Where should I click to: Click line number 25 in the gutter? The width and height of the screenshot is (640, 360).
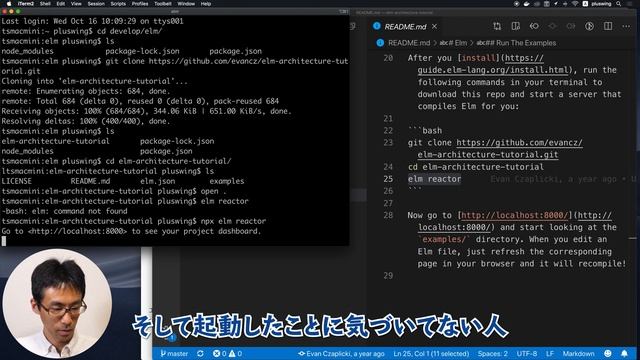point(388,179)
